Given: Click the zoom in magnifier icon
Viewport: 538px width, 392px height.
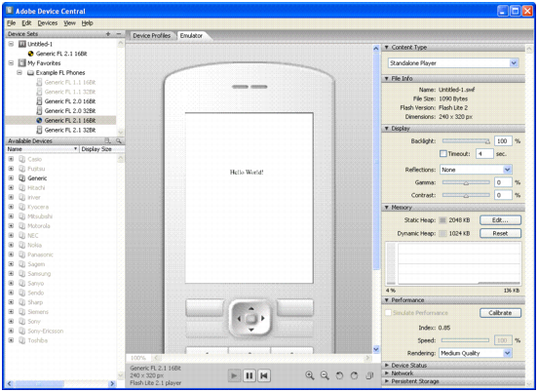Looking at the screenshot, I should tap(310, 375).
